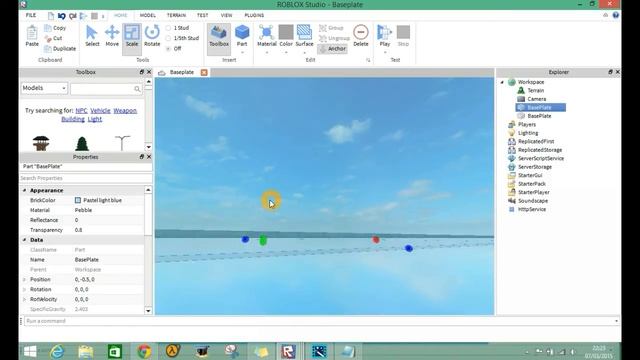Switch to the TEST ribbon tab
The height and width of the screenshot is (360, 640).
pyautogui.click(x=202, y=15)
